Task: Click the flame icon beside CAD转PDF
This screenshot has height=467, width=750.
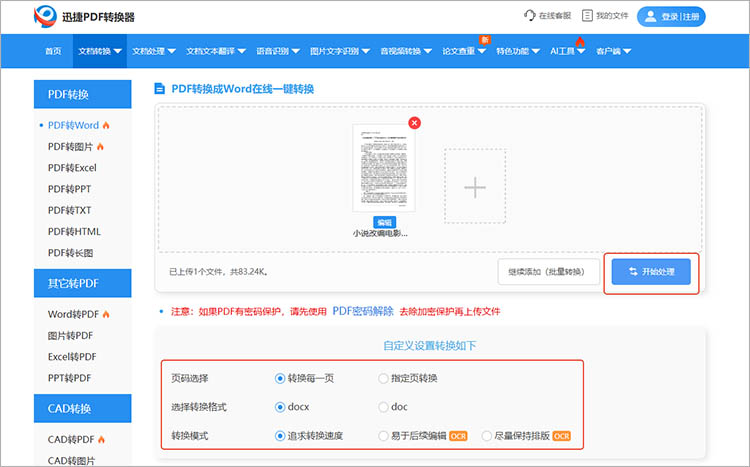Action: (x=101, y=439)
